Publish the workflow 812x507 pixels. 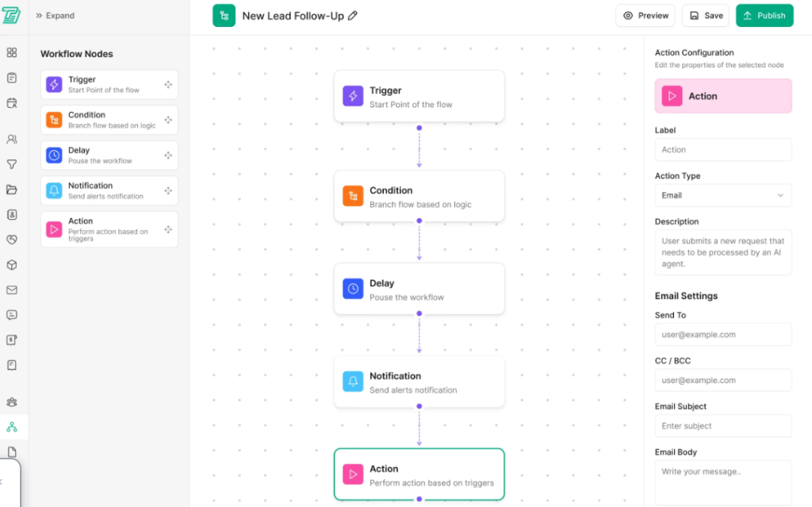coord(764,16)
